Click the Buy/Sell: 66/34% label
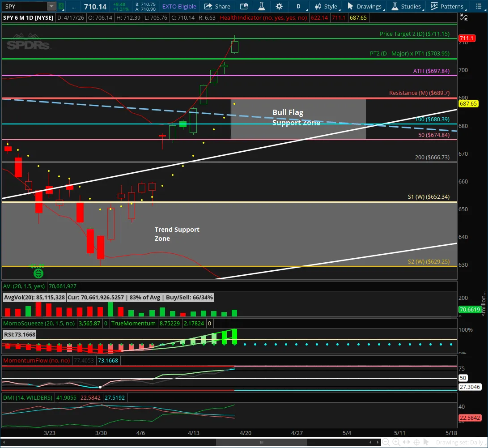488x448 pixels. pos(189,297)
